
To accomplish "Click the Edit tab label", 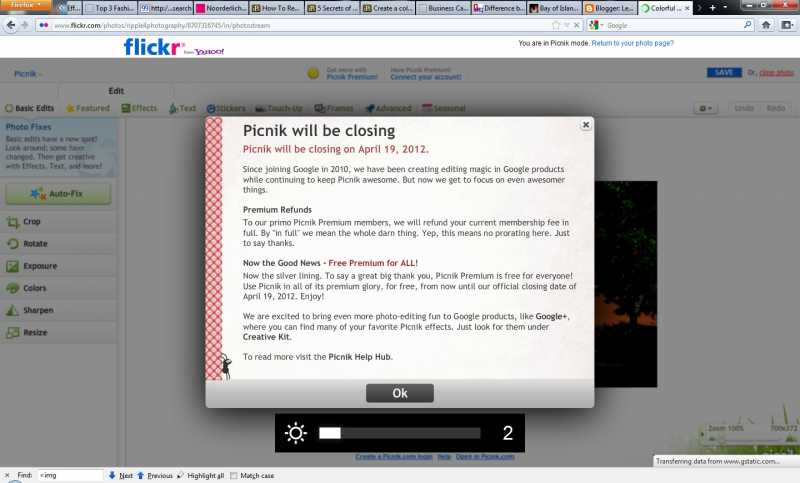I will point(116,91).
